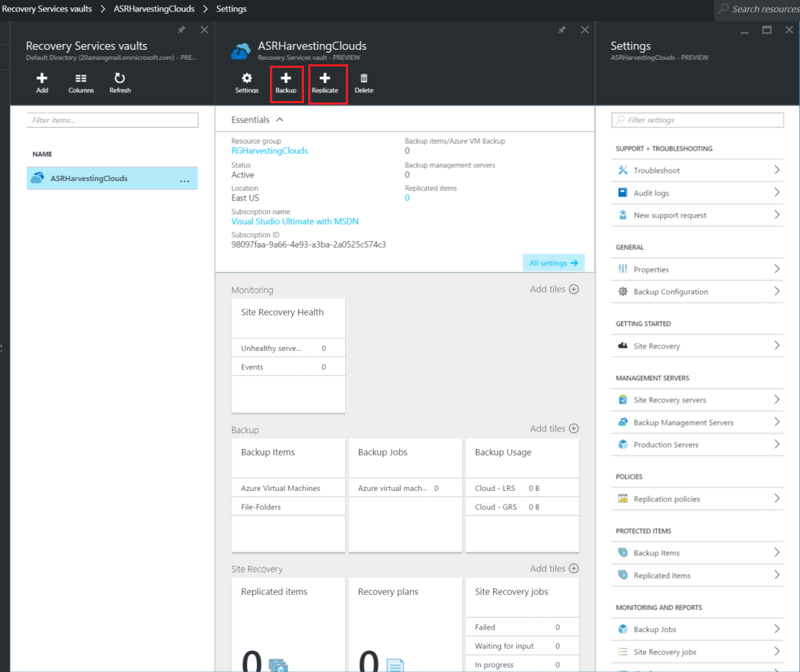This screenshot has height=672, width=800.
Task: Click the Site Recovery cloud icon
Action: [x=623, y=346]
